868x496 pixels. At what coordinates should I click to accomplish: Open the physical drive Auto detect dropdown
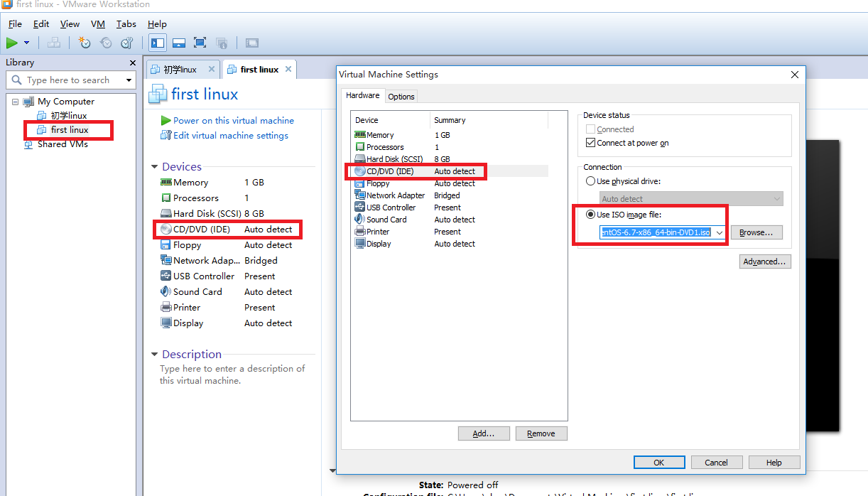pos(776,199)
